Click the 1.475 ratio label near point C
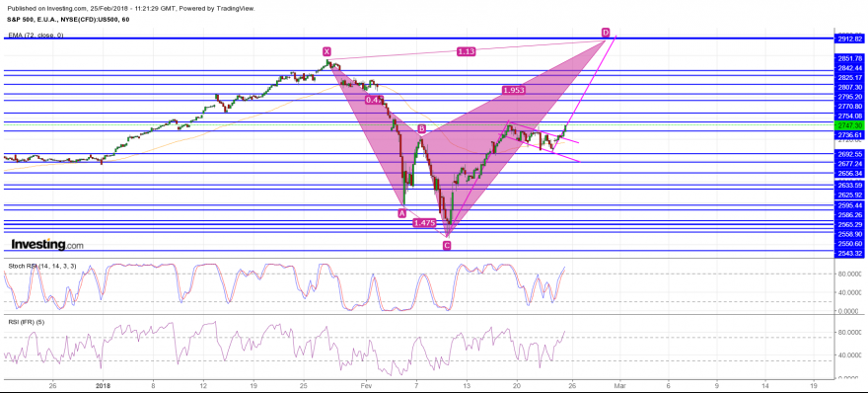This screenshot has width=868, height=393. click(x=424, y=223)
